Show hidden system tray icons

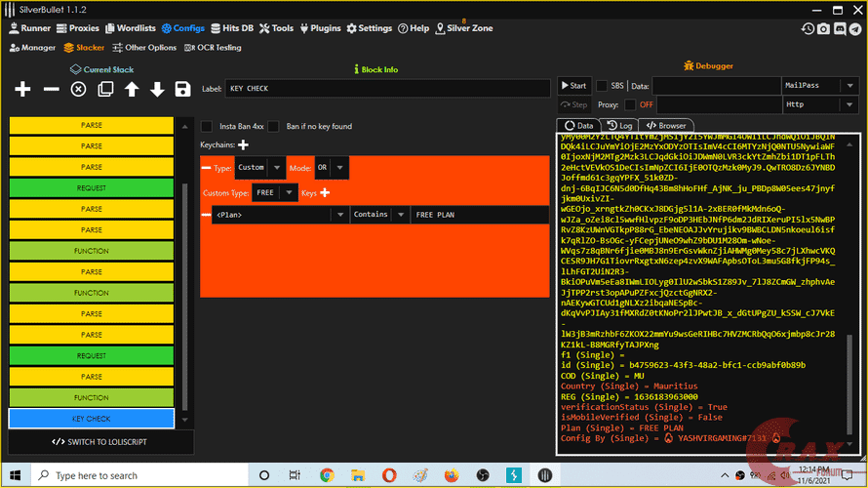tap(724, 475)
